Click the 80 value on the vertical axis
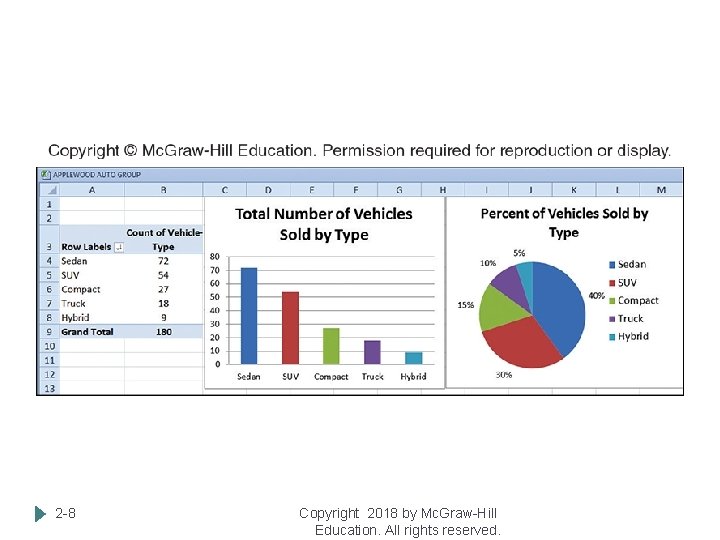The height and width of the screenshot is (540, 720). (x=215, y=256)
